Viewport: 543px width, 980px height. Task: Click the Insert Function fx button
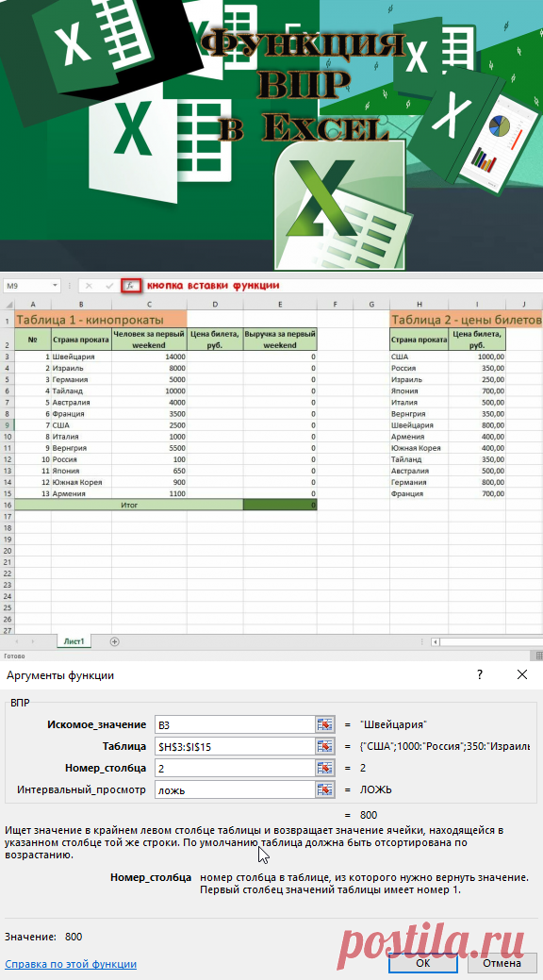coord(131,285)
